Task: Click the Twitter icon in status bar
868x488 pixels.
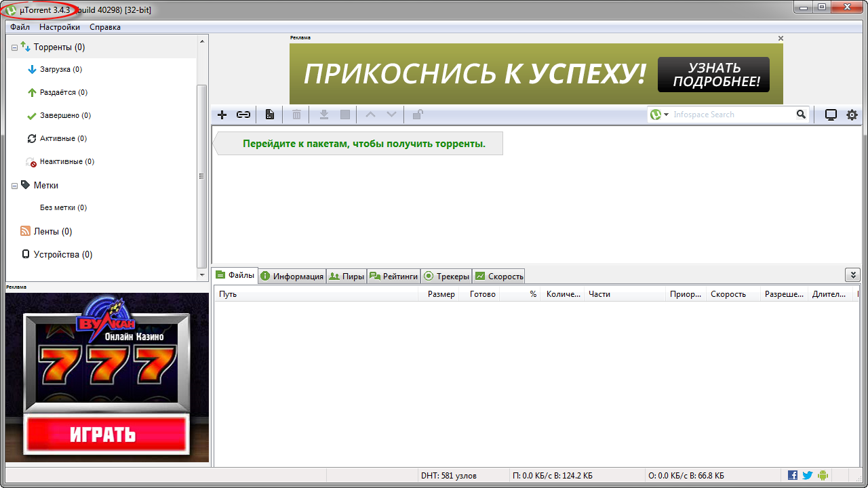Action: (x=808, y=476)
